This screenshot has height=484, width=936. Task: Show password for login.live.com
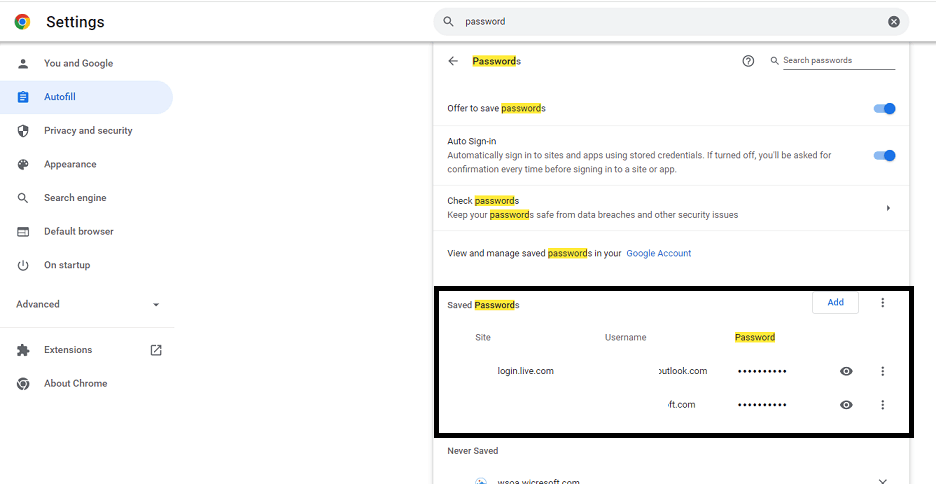[x=846, y=371]
